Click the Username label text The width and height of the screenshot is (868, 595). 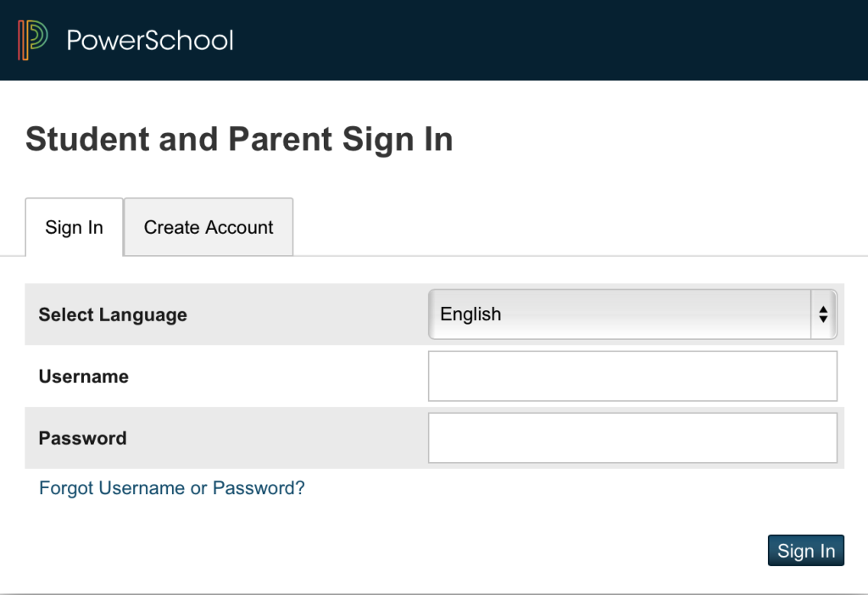point(84,376)
